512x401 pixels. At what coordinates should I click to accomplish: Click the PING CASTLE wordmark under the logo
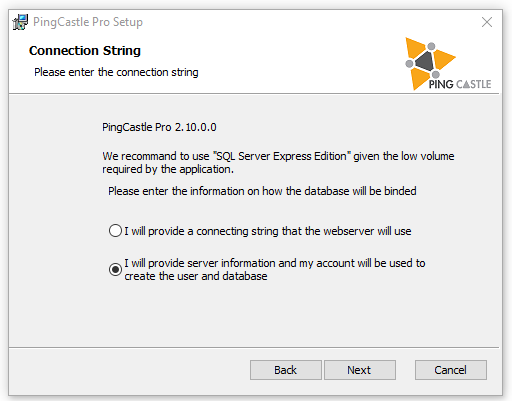point(460,84)
